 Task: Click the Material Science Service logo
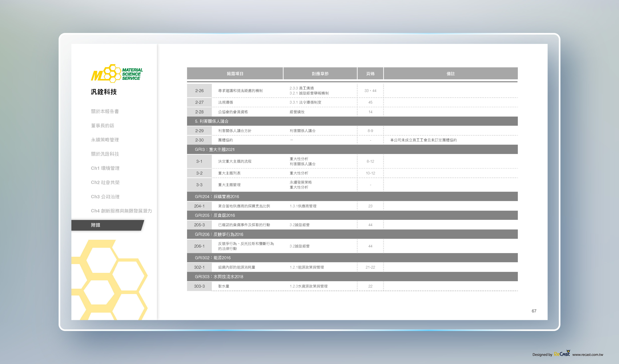tap(117, 73)
